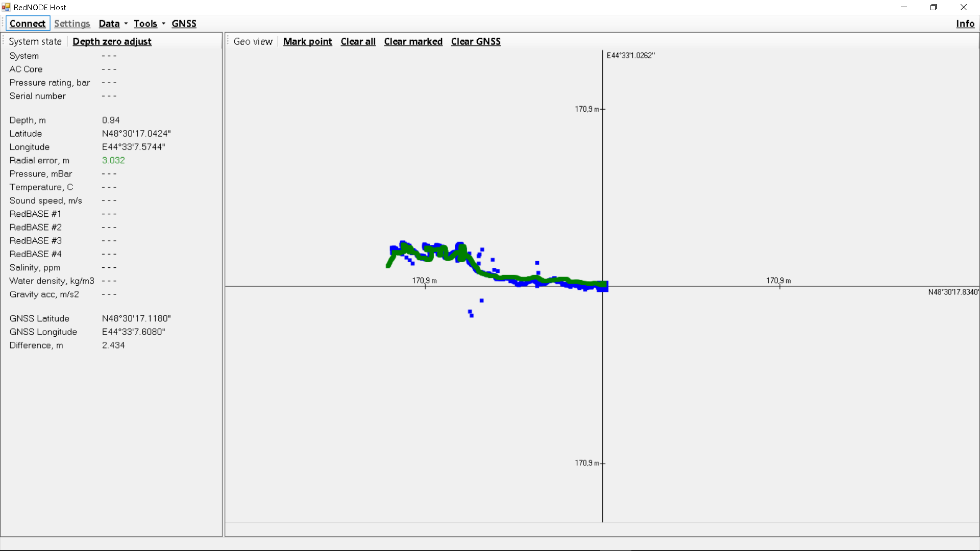The width and height of the screenshot is (980, 551).
Task: Restore down the RedNODE Host window
Action: click(933, 7)
